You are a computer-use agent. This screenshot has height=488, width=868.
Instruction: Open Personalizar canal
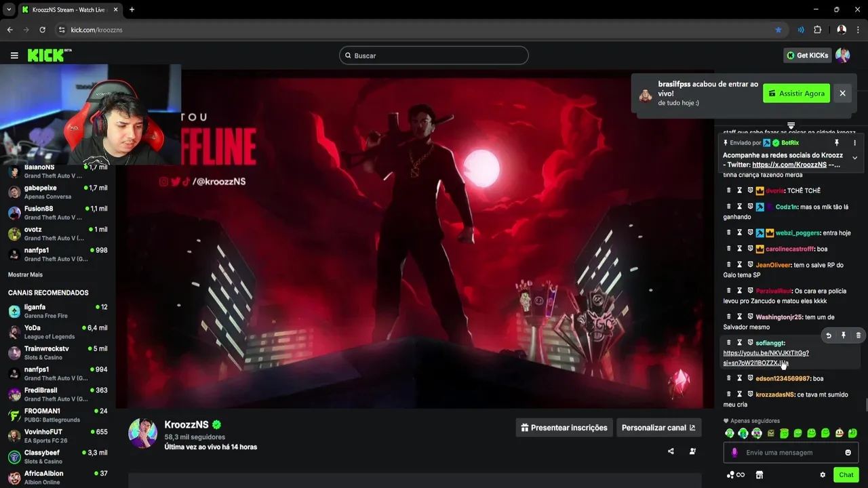(x=658, y=428)
